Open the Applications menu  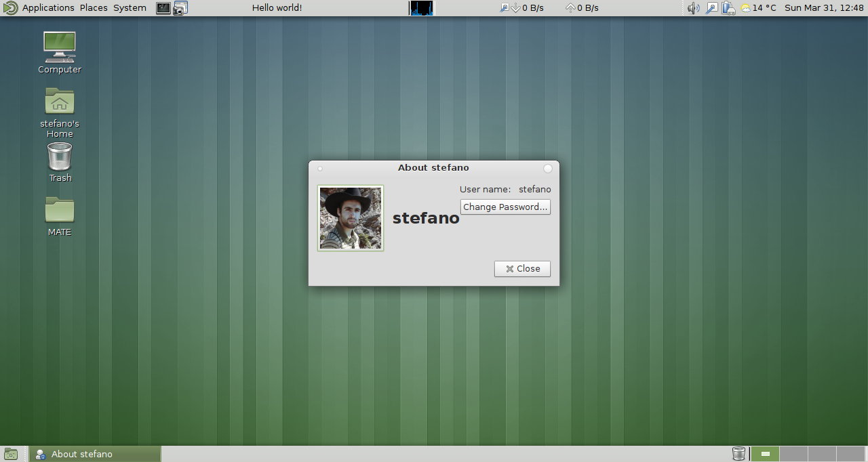47,8
